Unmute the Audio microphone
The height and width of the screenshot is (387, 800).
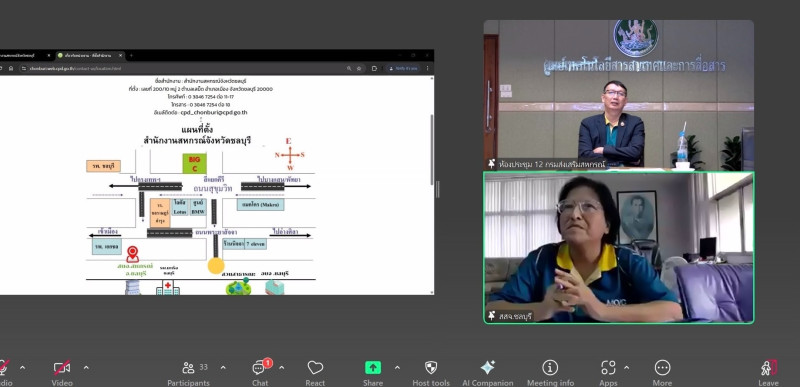(4, 373)
